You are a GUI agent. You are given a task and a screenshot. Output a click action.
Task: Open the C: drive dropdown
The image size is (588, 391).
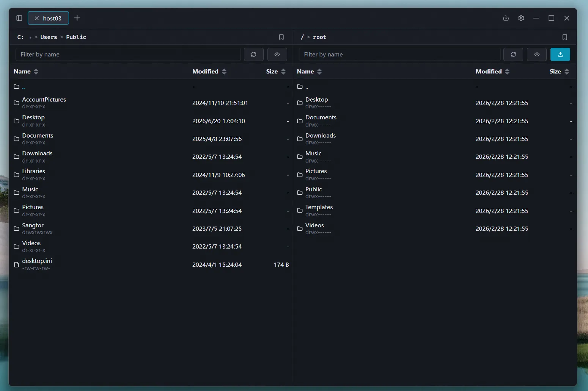click(30, 38)
